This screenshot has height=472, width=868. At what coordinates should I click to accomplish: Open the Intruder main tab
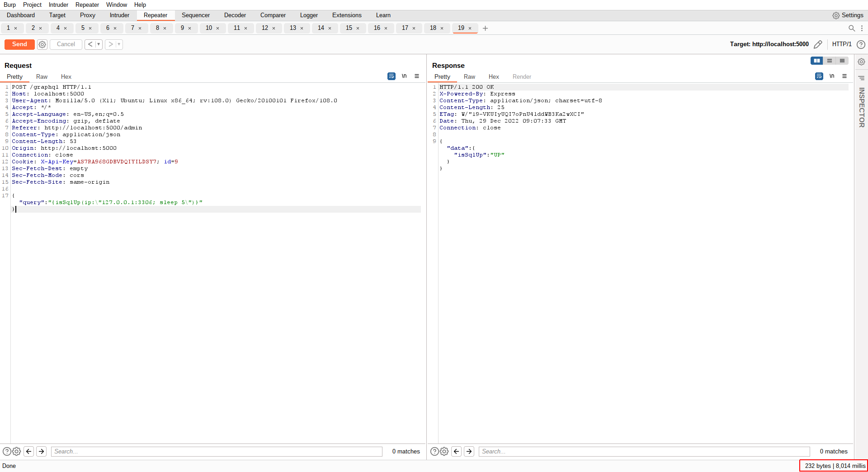pyautogui.click(x=119, y=15)
